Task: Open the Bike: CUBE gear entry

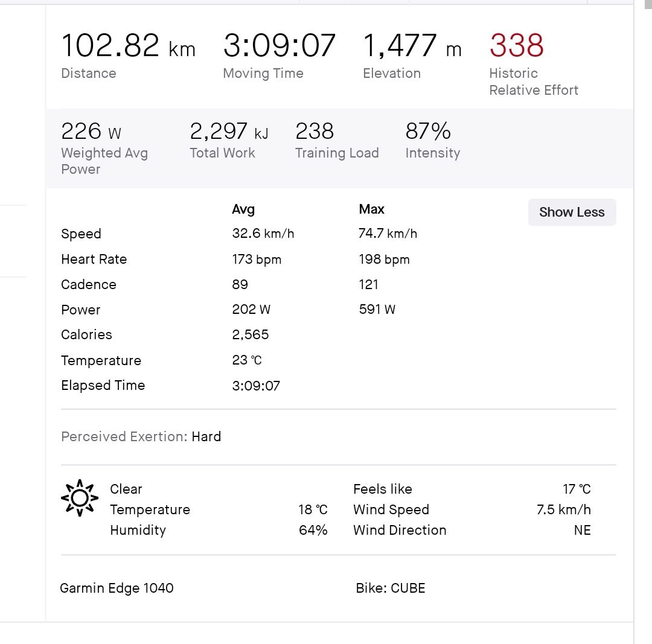Action: 391,588
